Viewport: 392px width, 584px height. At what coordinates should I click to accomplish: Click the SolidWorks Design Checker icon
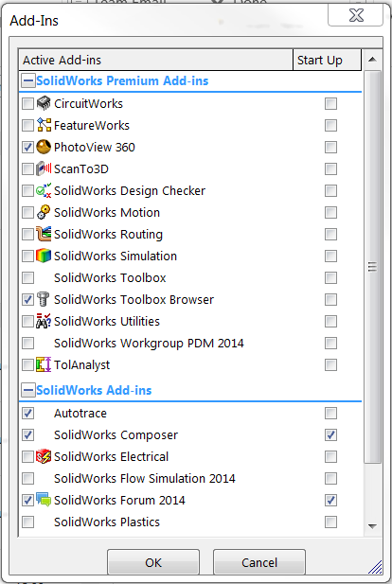pos(44,190)
